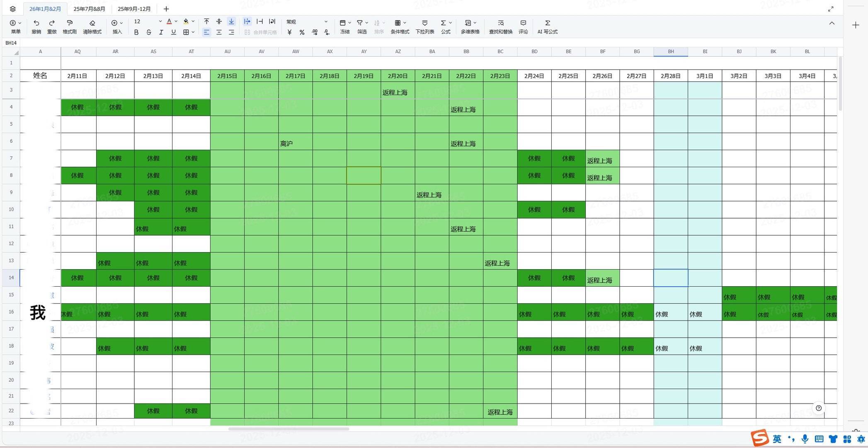Image resolution: width=868 pixels, height=448 pixels.
Task: Click the currency ¥ format icon
Action: coord(289,32)
